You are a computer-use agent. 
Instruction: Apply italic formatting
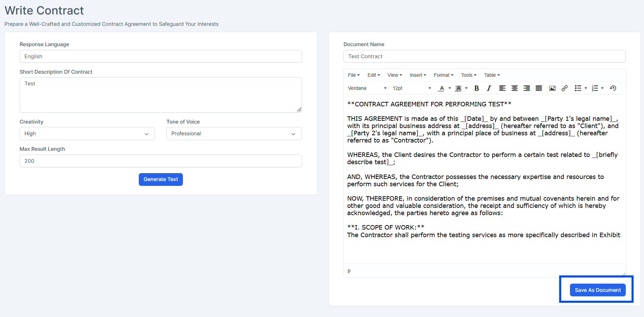(x=489, y=88)
